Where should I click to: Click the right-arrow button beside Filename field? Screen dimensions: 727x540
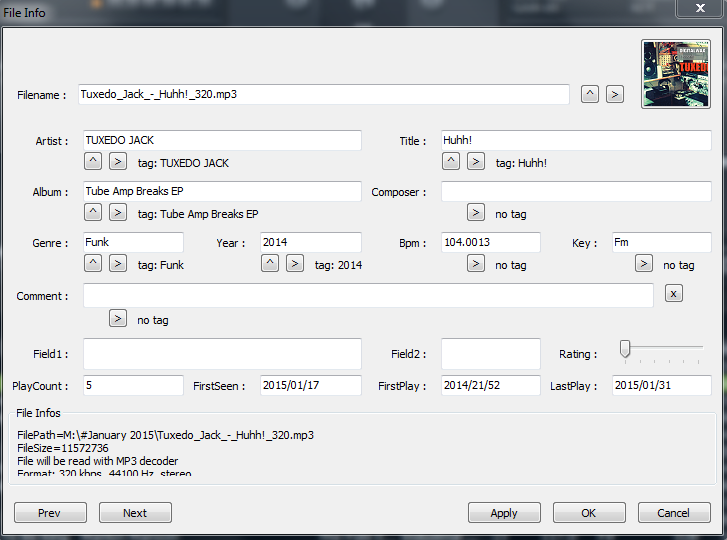615,94
